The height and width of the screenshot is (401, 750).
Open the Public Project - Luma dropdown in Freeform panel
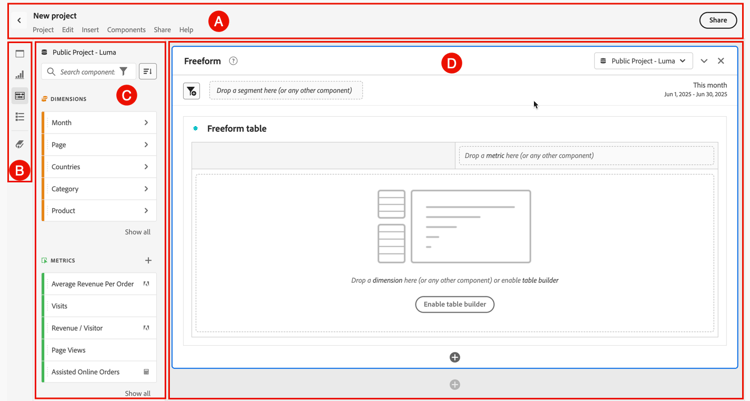643,61
